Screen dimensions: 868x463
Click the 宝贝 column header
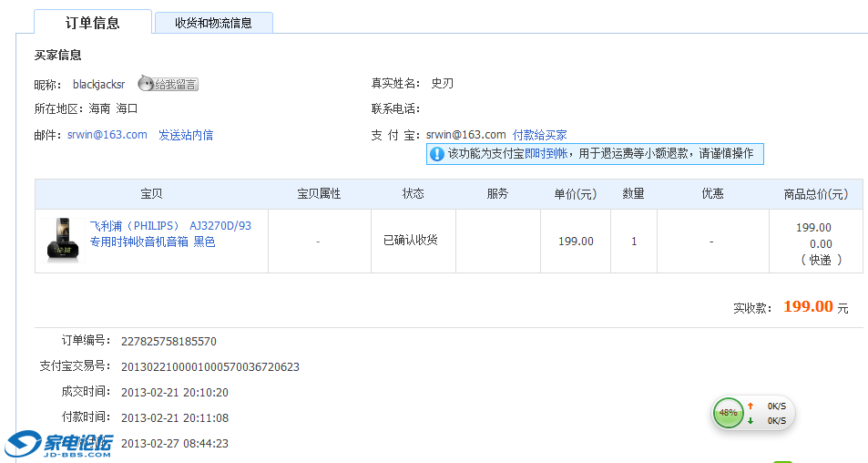pyautogui.click(x=151, y=194)
